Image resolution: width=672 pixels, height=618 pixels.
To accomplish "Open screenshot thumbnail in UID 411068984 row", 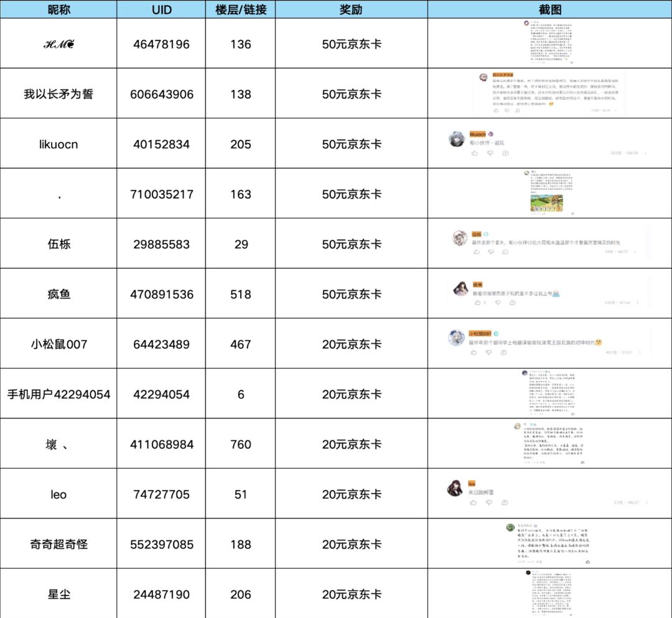I will point(549,443).
